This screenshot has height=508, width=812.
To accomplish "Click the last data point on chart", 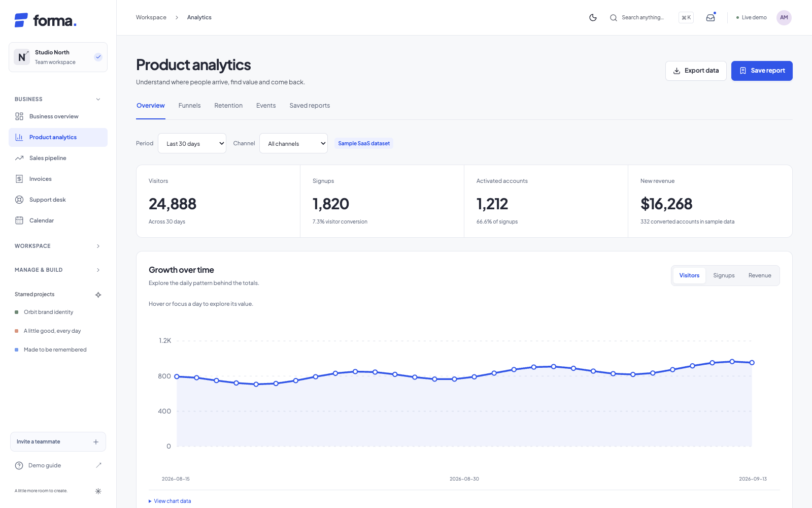I will 752,363.
